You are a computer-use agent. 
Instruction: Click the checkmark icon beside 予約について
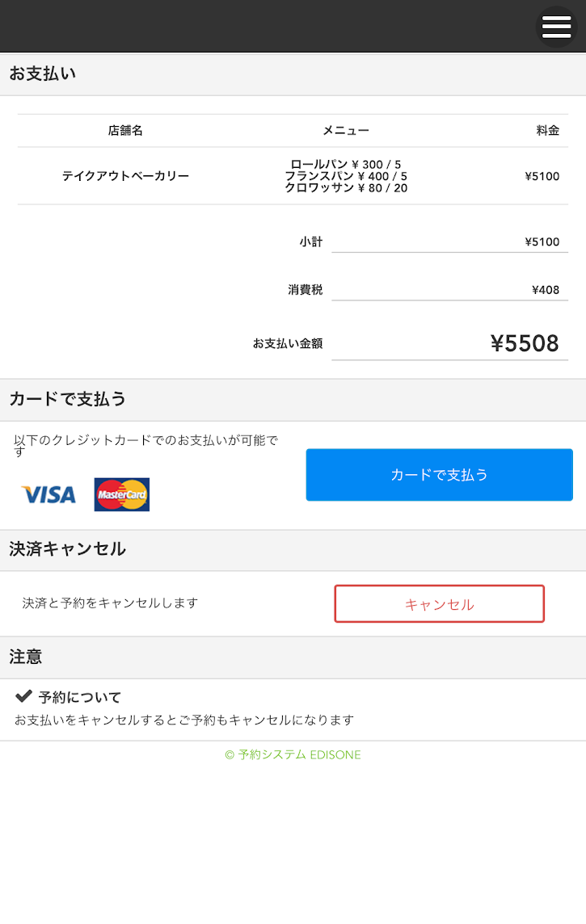pos(23,696)
